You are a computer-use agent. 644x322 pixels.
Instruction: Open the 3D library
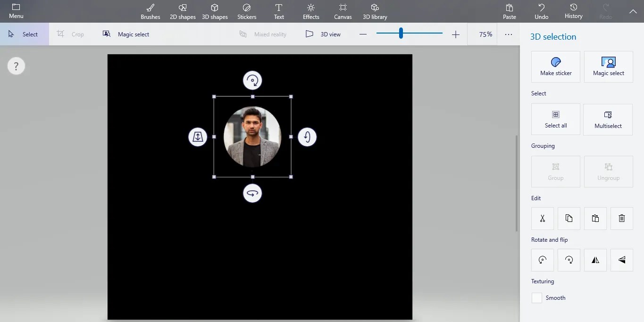375,11
